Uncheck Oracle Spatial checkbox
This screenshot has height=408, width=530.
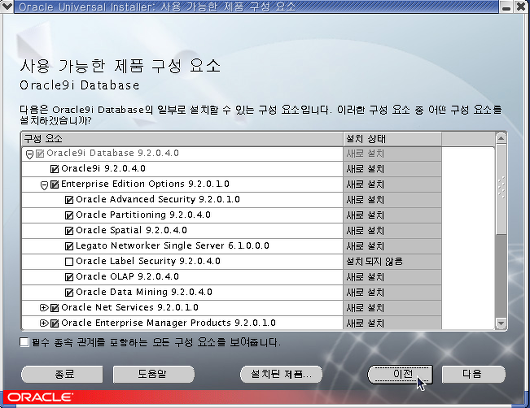click(x=69, y=231)
